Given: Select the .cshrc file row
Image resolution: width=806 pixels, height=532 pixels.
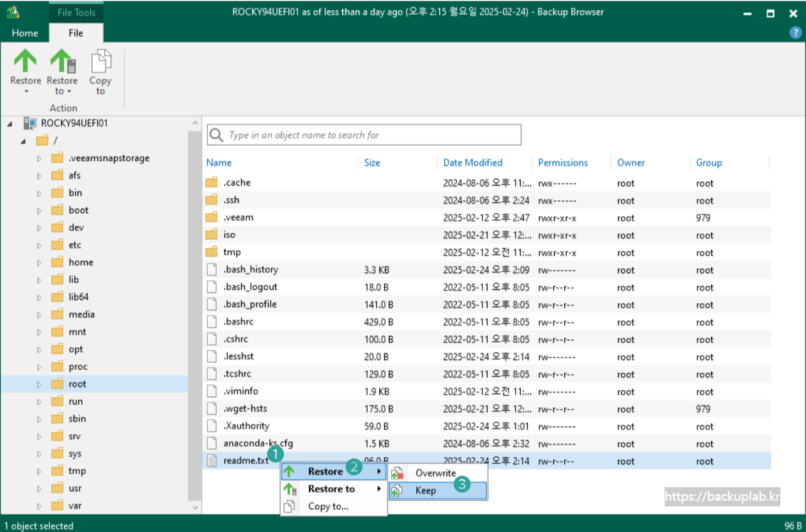Looking at the screenshot, I should pyautogui.click(x=487, y=340).
